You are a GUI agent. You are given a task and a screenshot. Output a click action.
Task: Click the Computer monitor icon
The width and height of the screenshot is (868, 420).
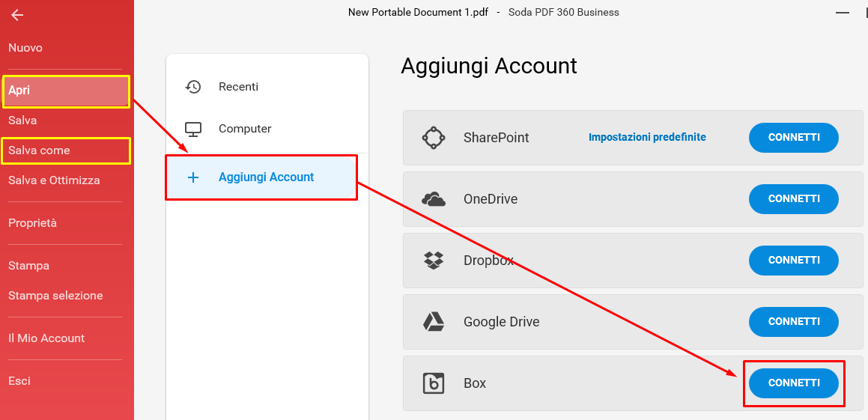coord(193,129)
